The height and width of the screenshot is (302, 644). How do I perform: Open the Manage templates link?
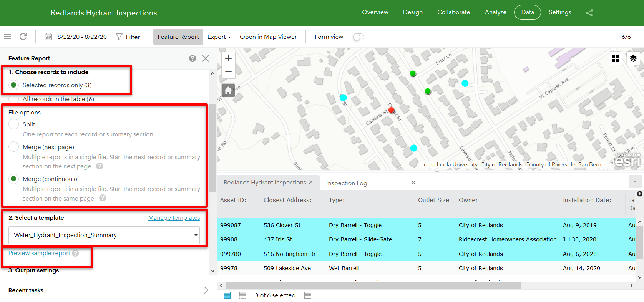tap(174, 218)
